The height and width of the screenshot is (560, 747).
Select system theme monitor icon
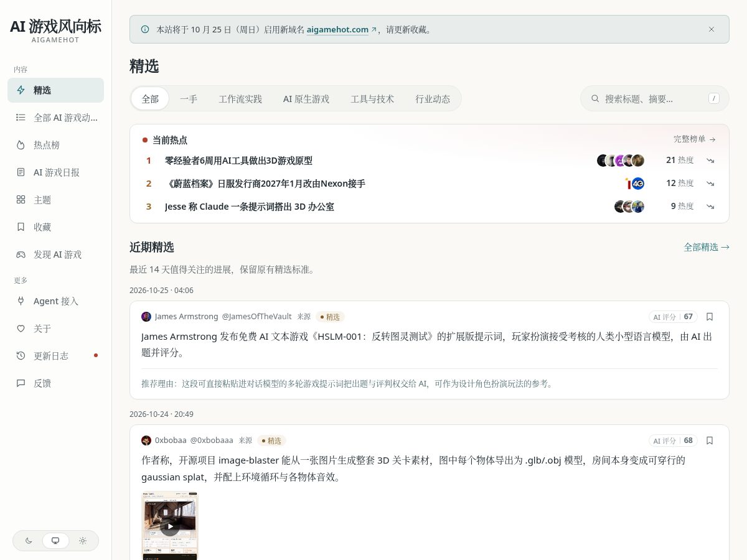coord(55,541)
